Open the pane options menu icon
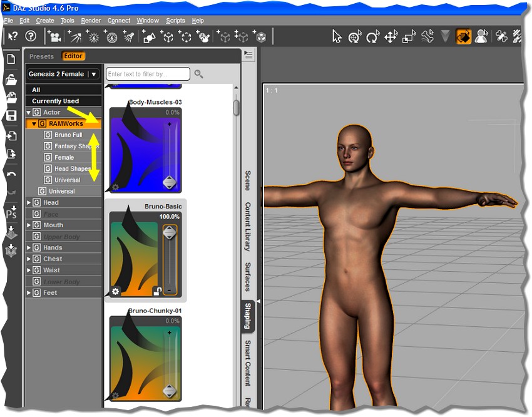This screenshot has height=417, width=532. pyautogui.click(x=248, y=55)
